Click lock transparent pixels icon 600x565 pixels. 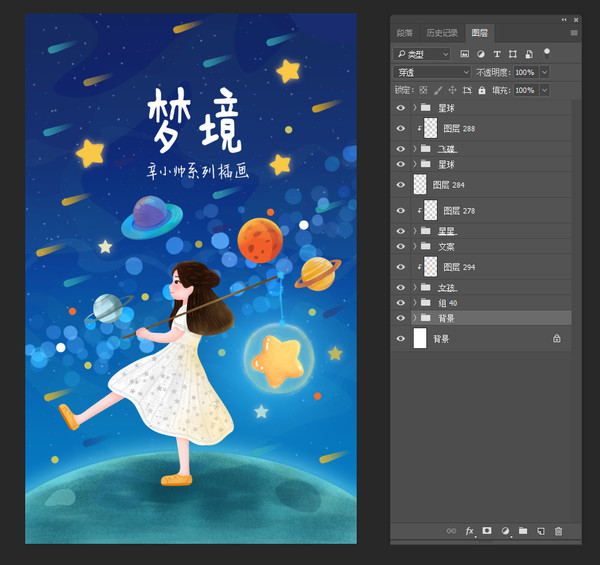[x=423, y=90]
